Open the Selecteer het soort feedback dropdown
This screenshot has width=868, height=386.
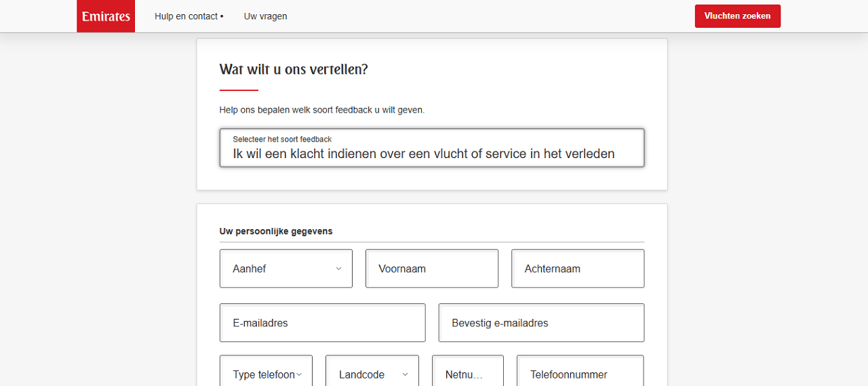(432, 148)
